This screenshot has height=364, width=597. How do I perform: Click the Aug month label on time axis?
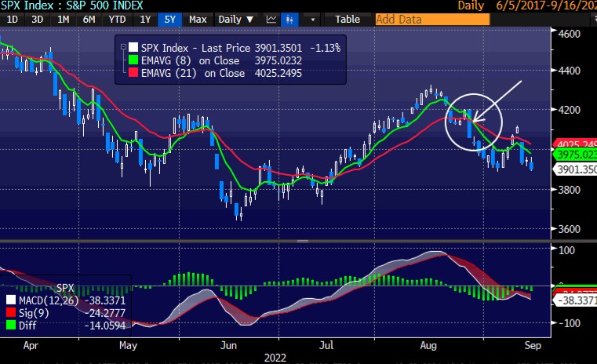[x=428, y=346]
